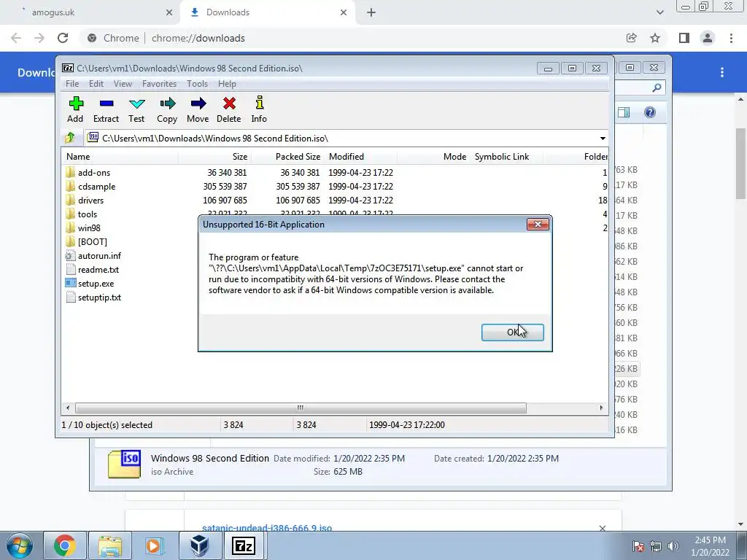This screenshot has width=747, height=560.
Task: Remove the satanic-undead download entry
Action: pyautogui.click(x=602, y=528)
